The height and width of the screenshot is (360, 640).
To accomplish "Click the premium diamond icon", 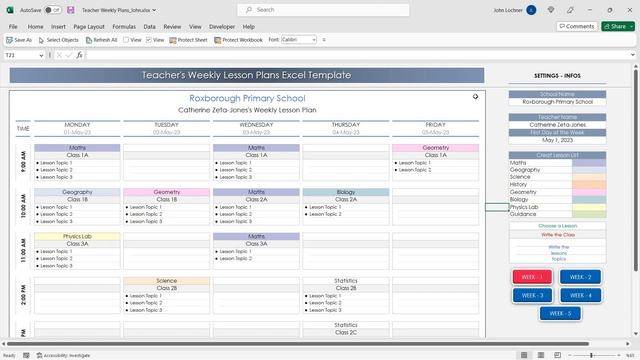I will coord(551,10).
